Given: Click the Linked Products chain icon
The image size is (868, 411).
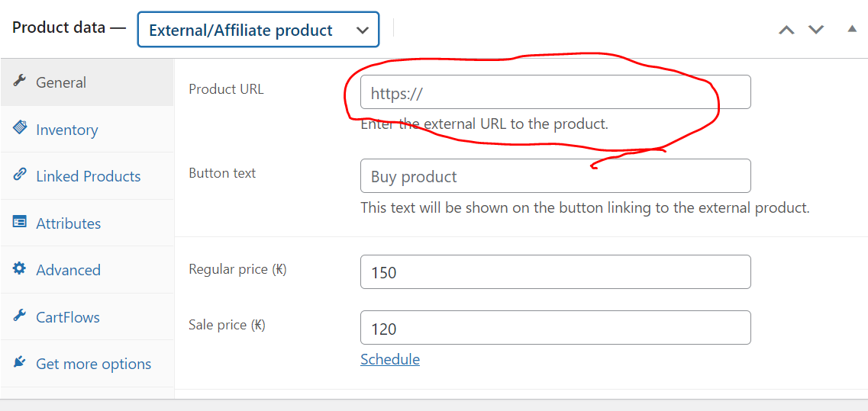Looking at the screenshot, I should click(21, 175).
